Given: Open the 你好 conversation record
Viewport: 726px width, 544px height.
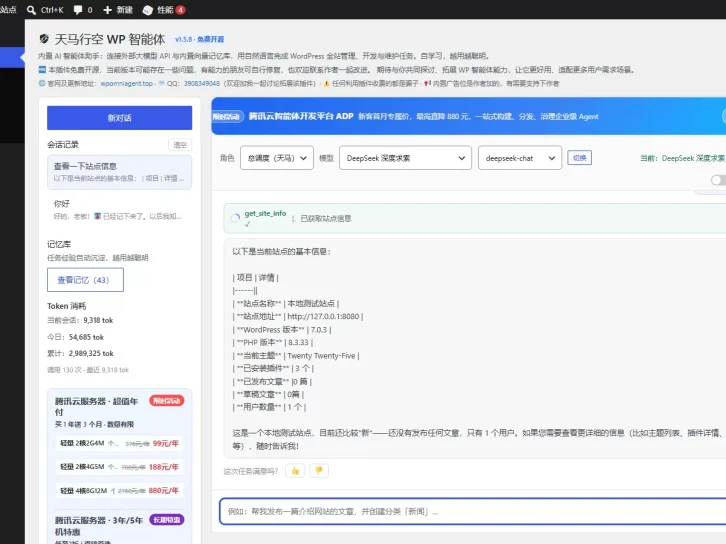Looking at the screenshot, I should (x=119, y=209).
